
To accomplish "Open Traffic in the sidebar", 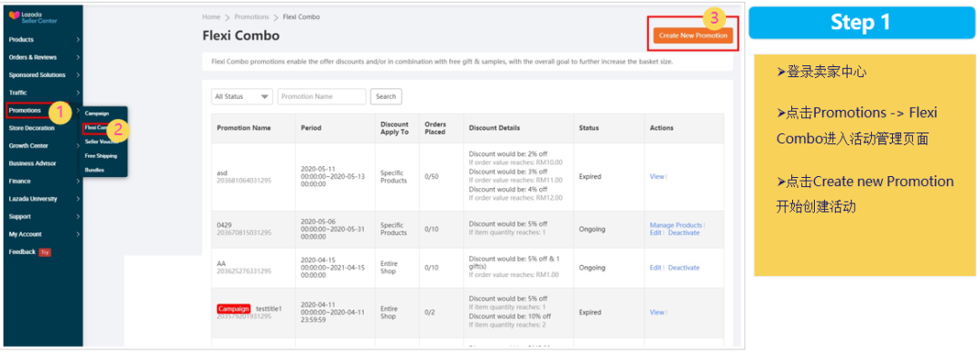I will tap(17, 93).
